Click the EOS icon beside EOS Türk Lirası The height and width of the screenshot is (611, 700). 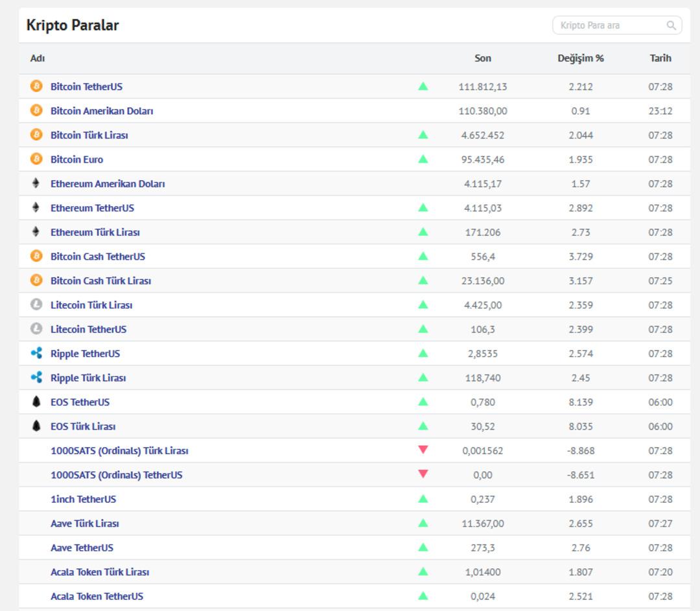[x=36, y=426]
